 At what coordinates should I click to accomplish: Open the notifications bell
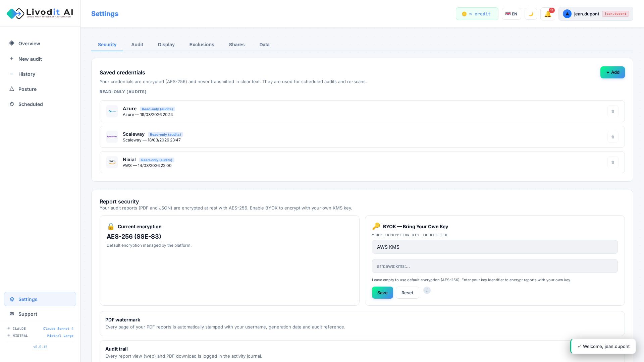point(547,14)
